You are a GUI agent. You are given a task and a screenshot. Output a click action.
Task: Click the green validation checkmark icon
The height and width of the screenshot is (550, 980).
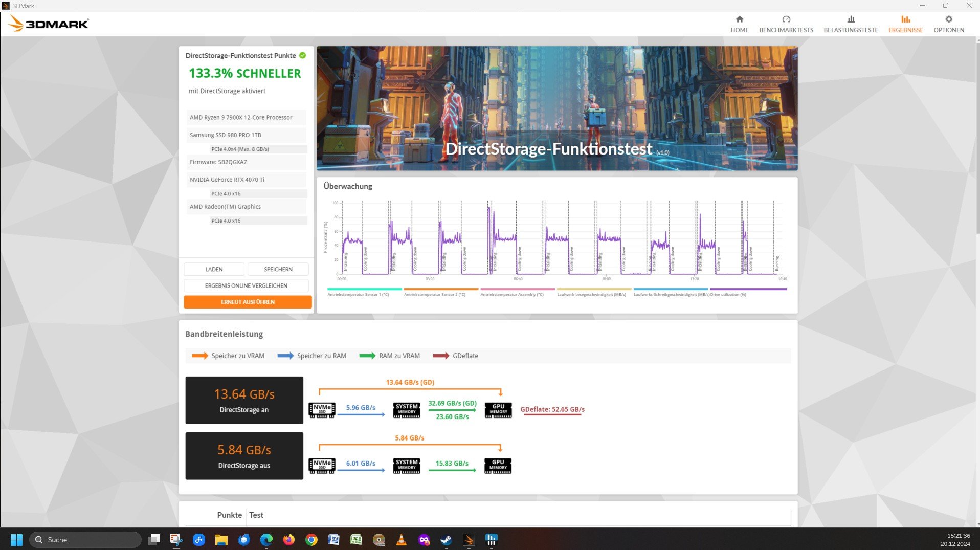(x=303, y=55)
